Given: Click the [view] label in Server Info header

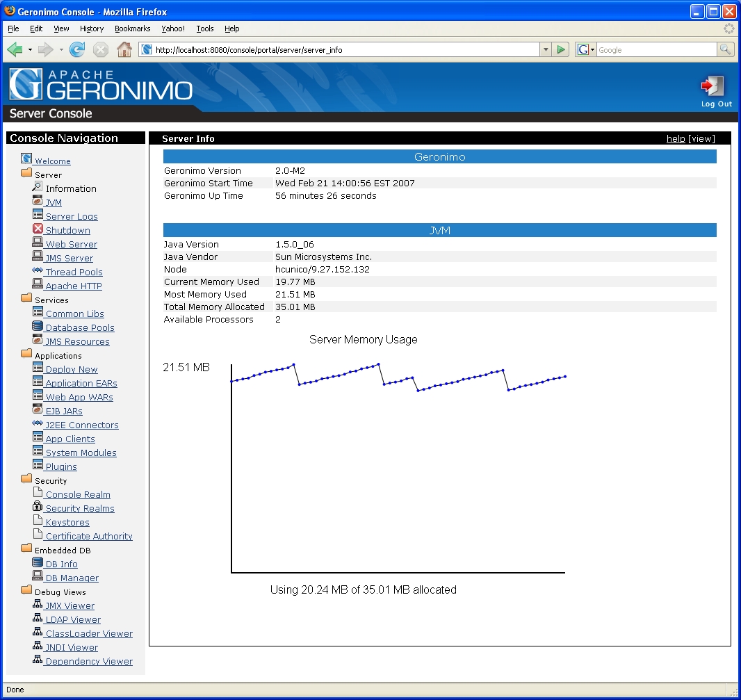Looking at the screenshot, I should [701, 138].
